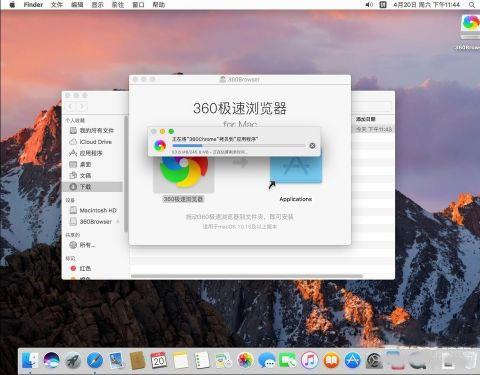Open Calendar from the Dock
480x375 pixels.
[159, 361]
